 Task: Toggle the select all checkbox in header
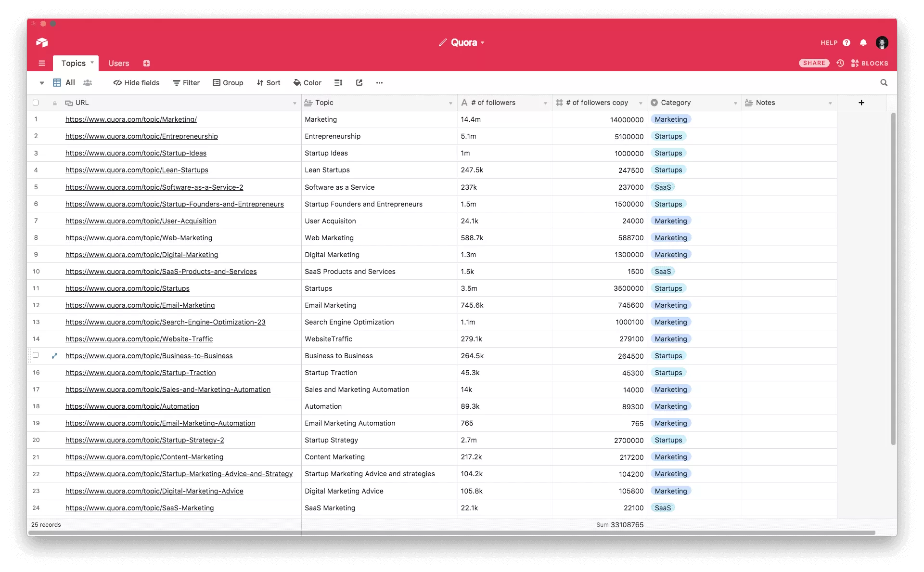tap(36, 103)
